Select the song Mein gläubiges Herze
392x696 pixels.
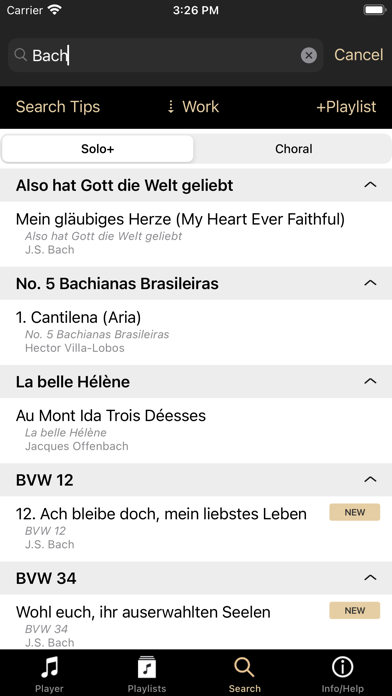(196, 234)
